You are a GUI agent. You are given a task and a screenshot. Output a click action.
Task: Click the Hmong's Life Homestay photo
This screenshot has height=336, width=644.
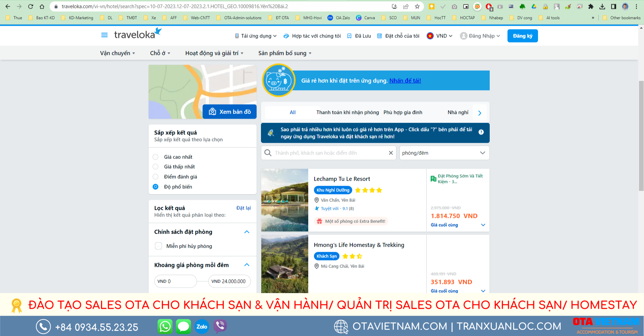click(285, 264)
